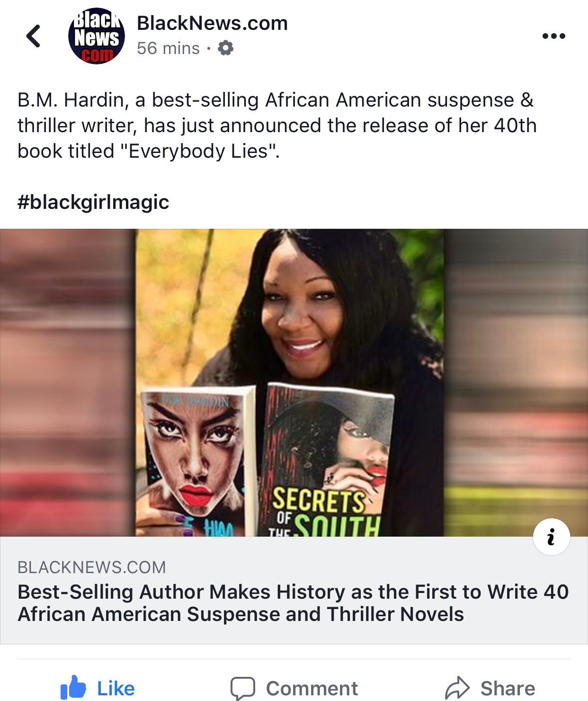
Task: Open the Best-Selling Author headline link
Action: (293, 603)
